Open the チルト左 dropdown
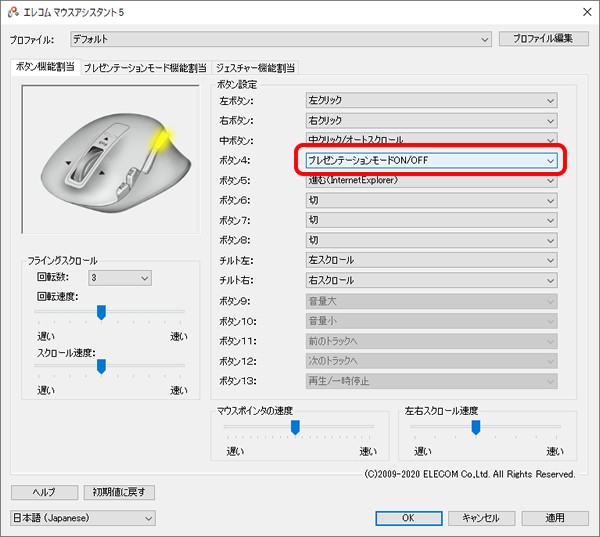600x537 pixels. 431,260
